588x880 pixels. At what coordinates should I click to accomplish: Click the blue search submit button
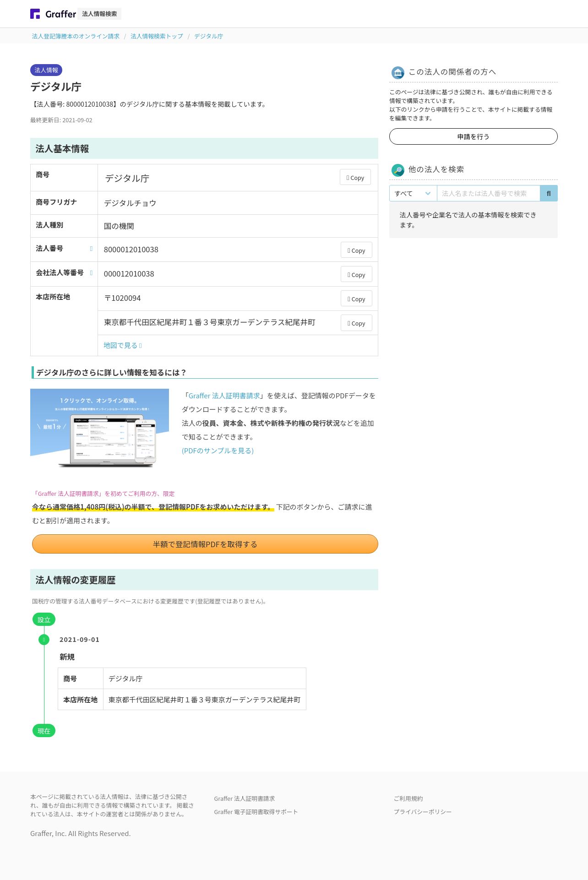point(549,193)
